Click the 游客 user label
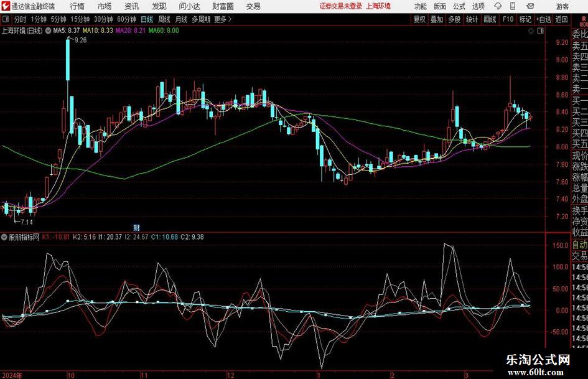This screenshot has width=588, height=379. 562,6
